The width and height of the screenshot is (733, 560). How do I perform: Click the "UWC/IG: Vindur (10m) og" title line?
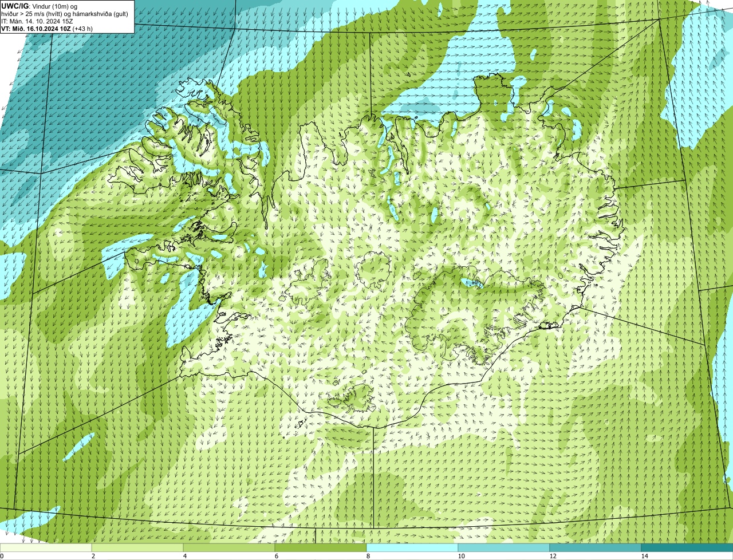[x=39, y=6]
